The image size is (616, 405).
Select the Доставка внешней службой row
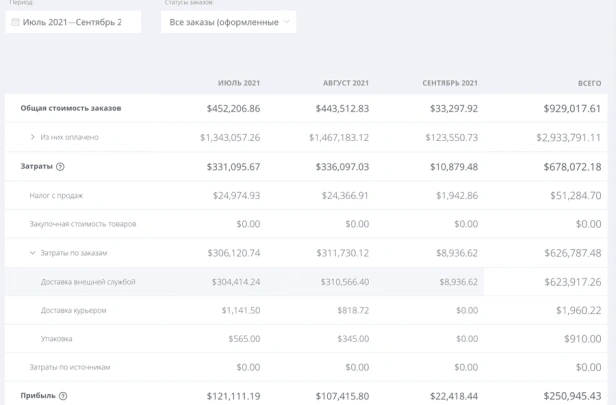click(88, 282)
